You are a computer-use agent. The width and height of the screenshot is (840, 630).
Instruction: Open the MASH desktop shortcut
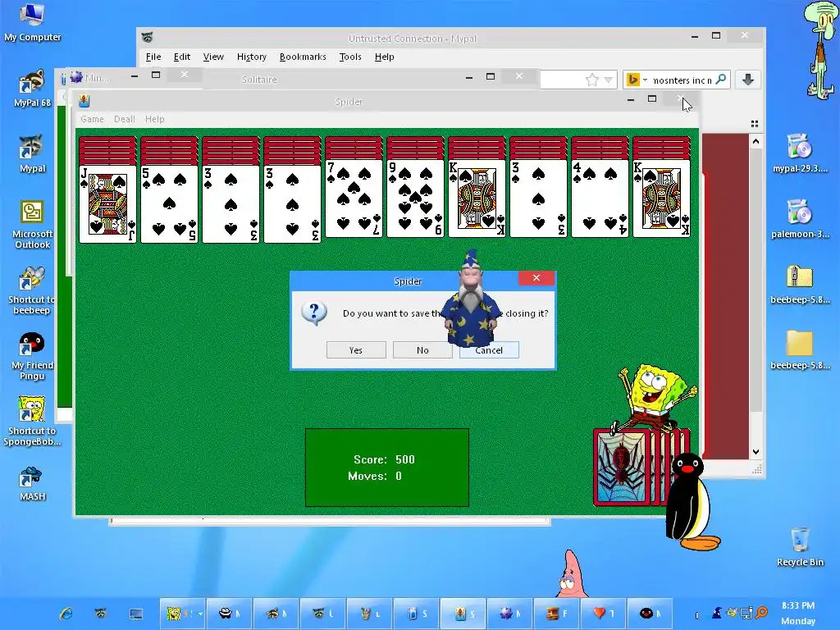click(x=32, y=483)
